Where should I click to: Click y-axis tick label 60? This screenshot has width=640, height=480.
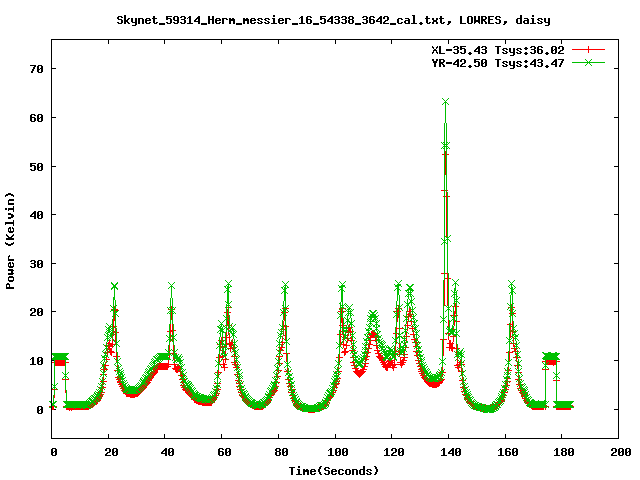coord(37,118)
